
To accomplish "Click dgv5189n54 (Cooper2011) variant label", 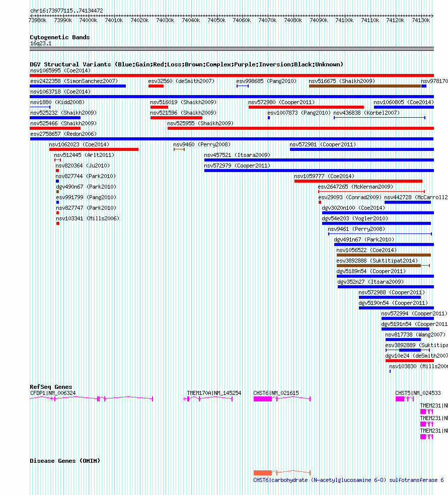I will point(371,272).
